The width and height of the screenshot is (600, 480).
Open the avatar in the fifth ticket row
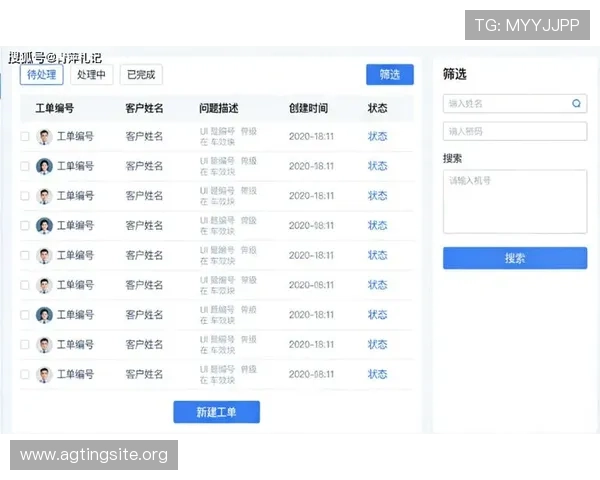pos(44,255)
